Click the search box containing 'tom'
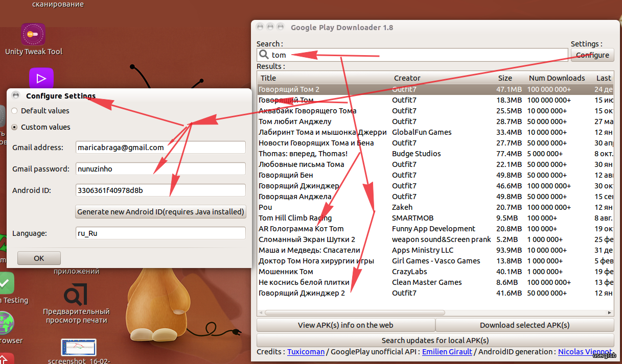The width and height of the screenshot is (622, 364). (412, 55)
